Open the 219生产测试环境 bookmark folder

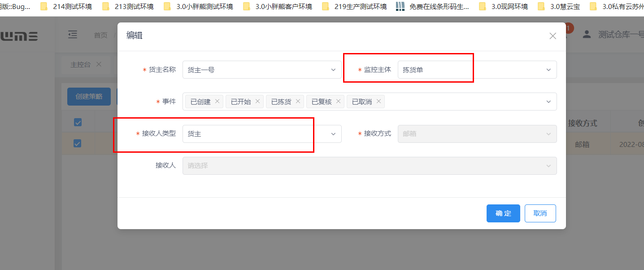pyautogui.click(x=354, y=6)
